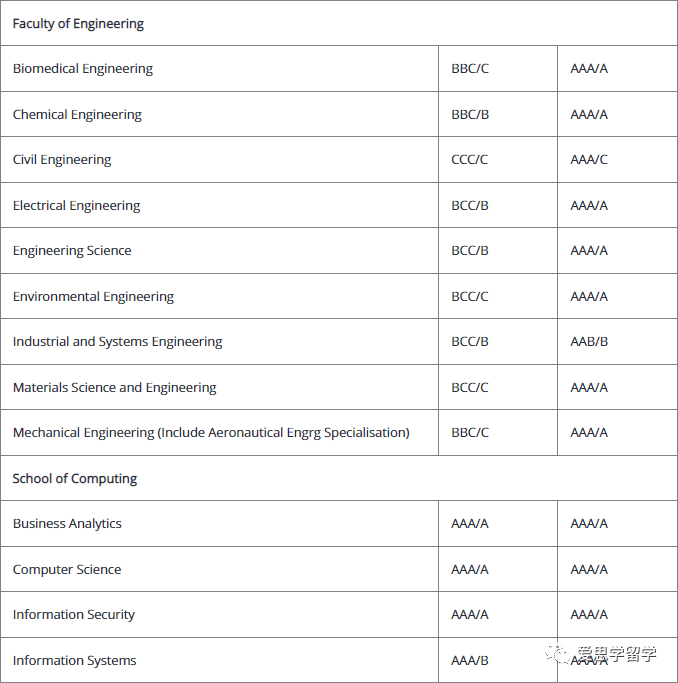This screenshot has height=683, width=678.
Task: Select the School of Computing header row
Action: (x=339, y=478)
